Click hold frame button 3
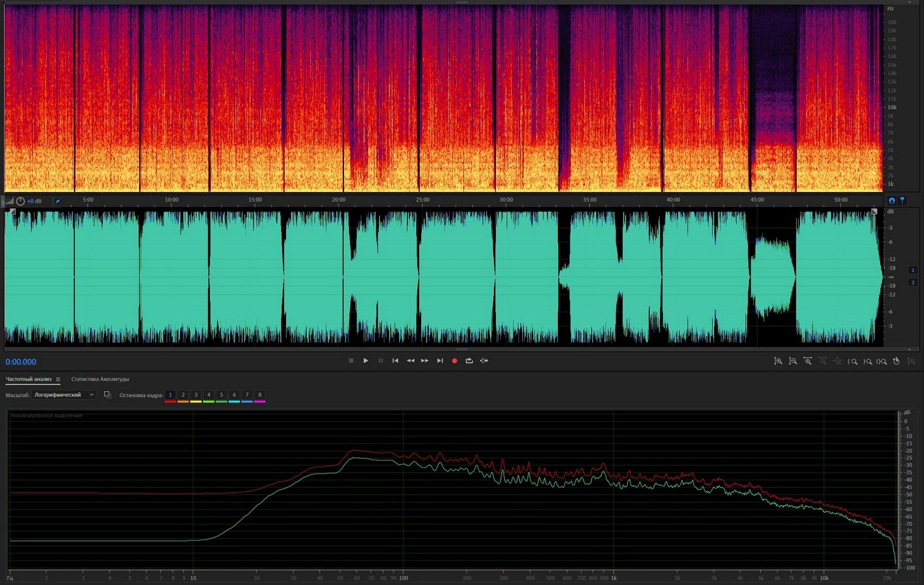 tap(196, 395)
